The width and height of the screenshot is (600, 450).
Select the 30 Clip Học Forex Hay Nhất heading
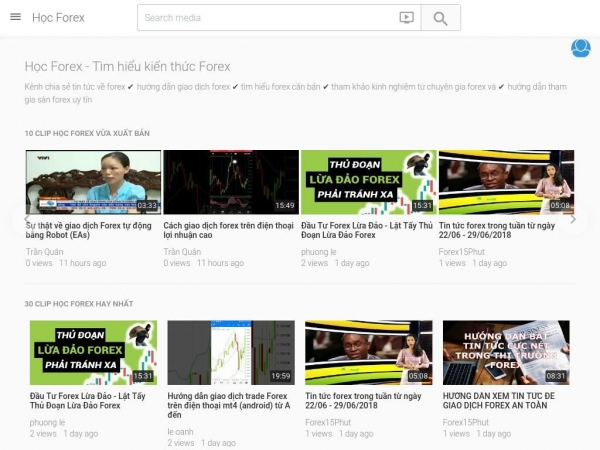(79, 303)
